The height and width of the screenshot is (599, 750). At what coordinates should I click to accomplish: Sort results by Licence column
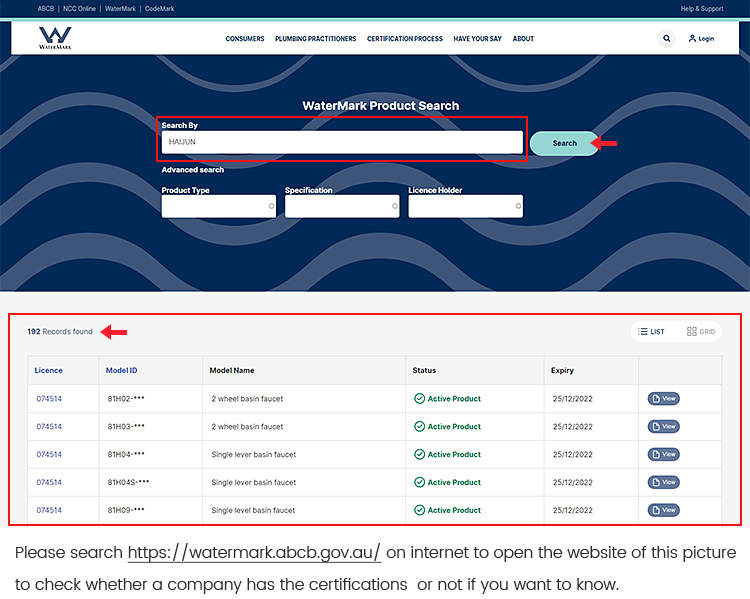tap(48, 370)
